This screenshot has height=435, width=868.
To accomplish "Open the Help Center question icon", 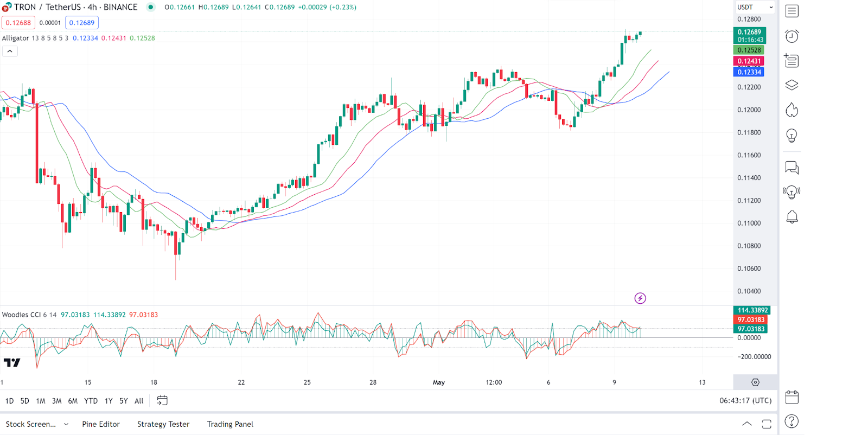I will (x=792, y=421).
